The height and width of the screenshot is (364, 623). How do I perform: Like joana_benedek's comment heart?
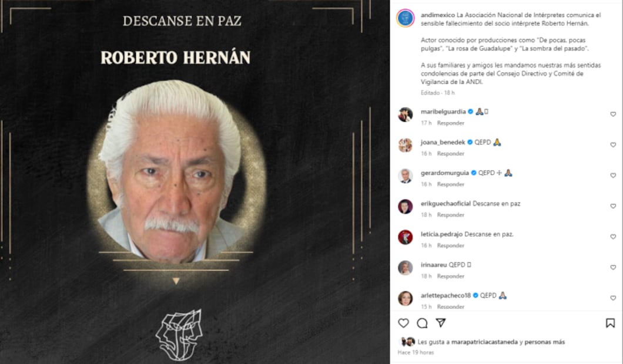click(x=613, y=145)
